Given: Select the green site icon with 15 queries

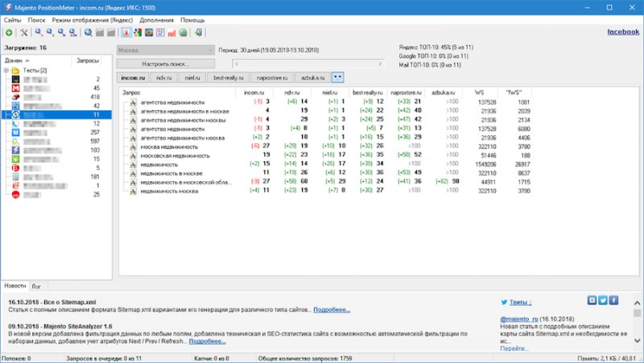Looking at the screenshot, I should pos(15,159).
